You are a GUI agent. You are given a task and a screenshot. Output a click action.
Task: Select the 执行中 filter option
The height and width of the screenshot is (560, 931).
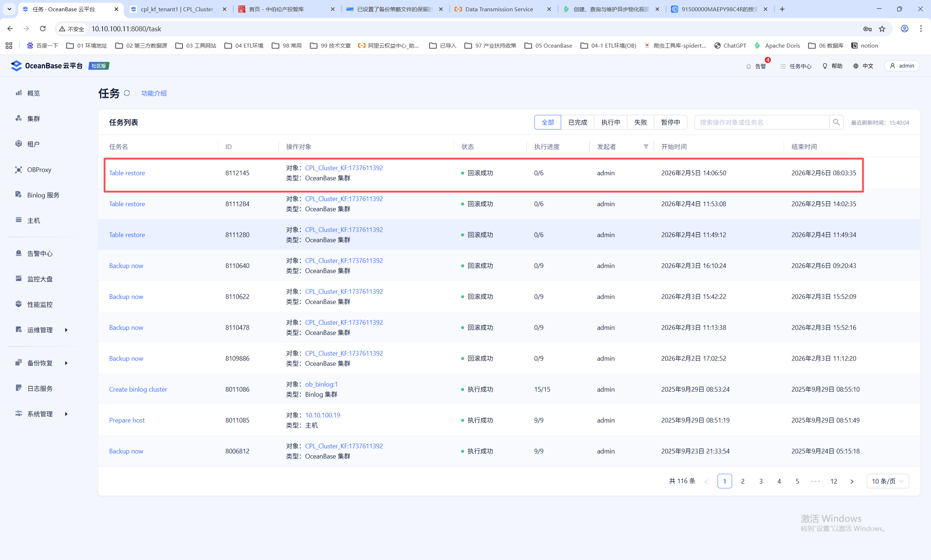tap(610, 122)
